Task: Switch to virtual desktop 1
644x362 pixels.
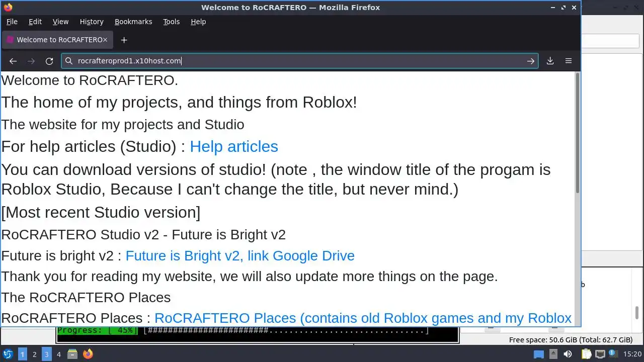Action: pyautogui.click(x=22, y=354)
